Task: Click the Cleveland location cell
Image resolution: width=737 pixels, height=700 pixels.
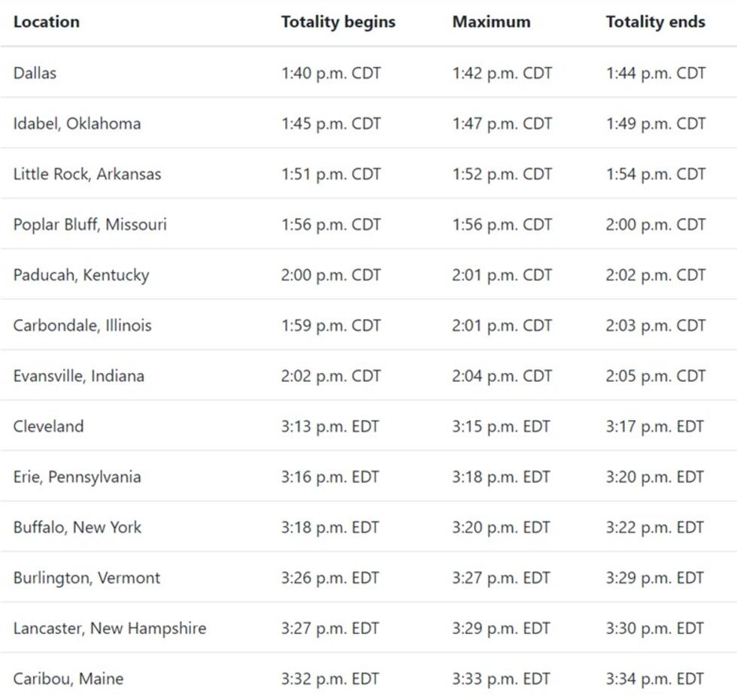Action: pyautogui.click(x=48, y=426)
